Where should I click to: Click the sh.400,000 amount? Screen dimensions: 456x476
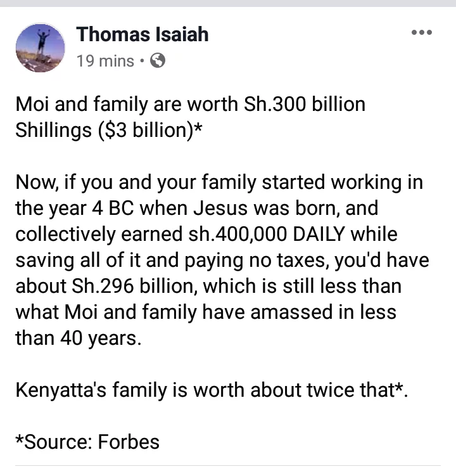237,234
